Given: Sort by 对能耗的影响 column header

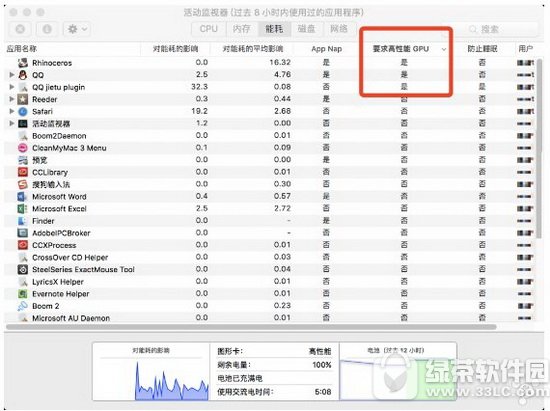Looking at the screenshot, I should [x=175, y=49].
